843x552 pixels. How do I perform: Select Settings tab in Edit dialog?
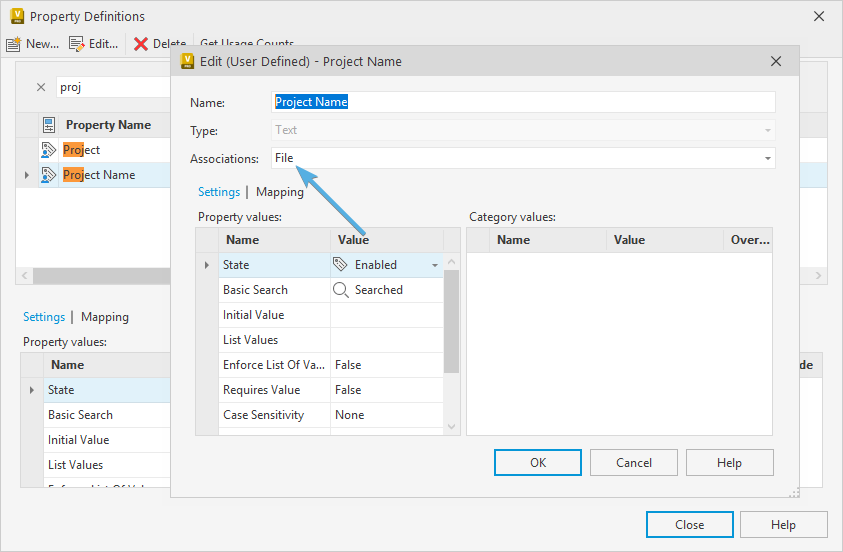click(x=218, y=192)
